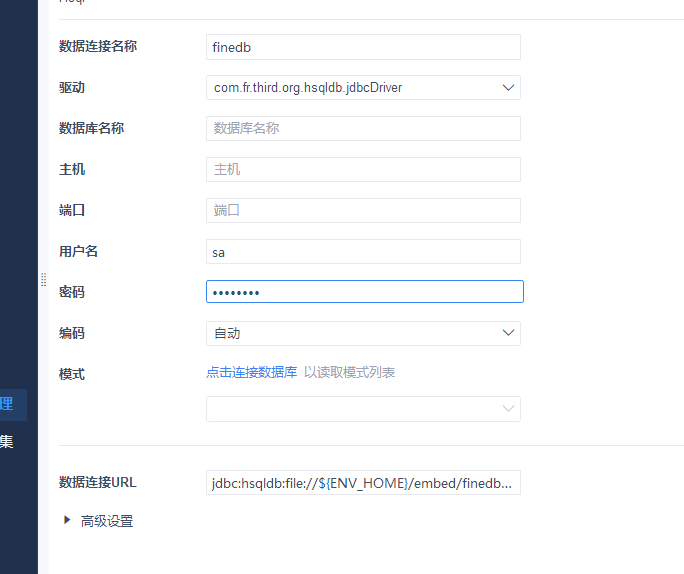Focus the 密码 password field

click(365, 291)
